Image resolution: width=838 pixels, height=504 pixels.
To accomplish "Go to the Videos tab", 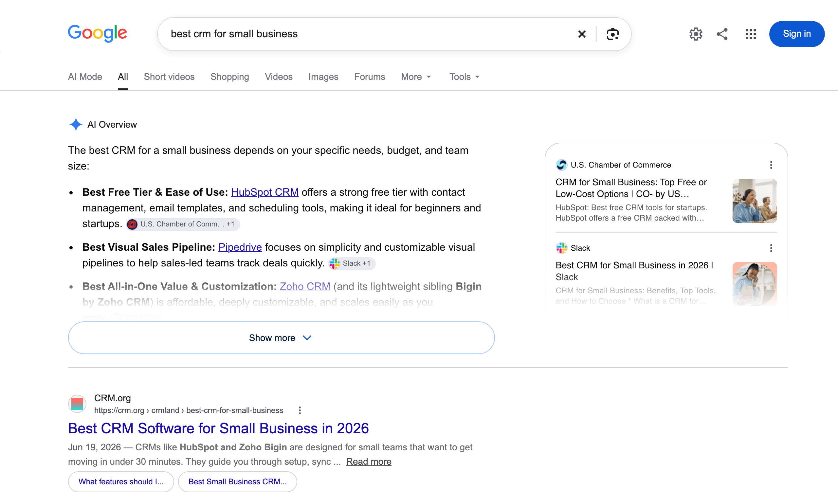I will coord(279,77).
